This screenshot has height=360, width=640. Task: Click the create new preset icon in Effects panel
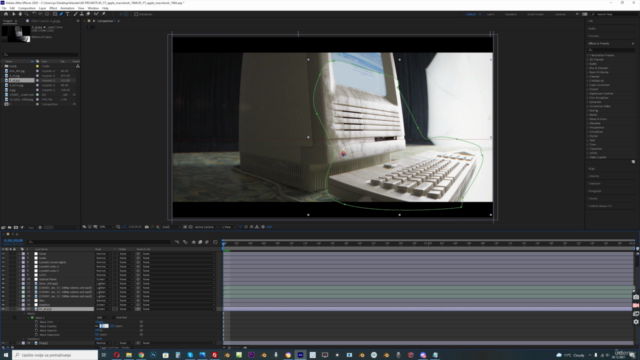[633, 162]
